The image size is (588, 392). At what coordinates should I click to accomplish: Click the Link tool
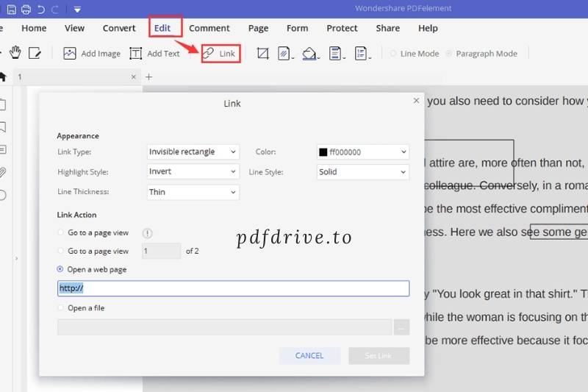220,53
